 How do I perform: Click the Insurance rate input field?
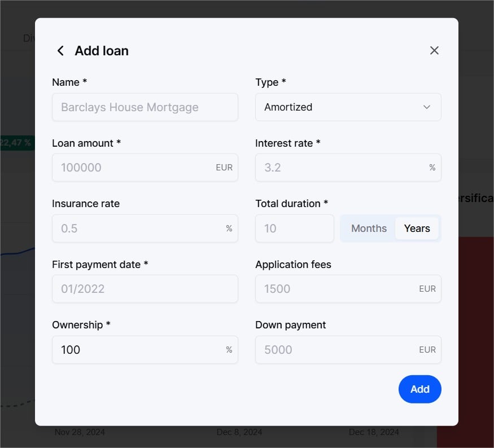(145, 229)
